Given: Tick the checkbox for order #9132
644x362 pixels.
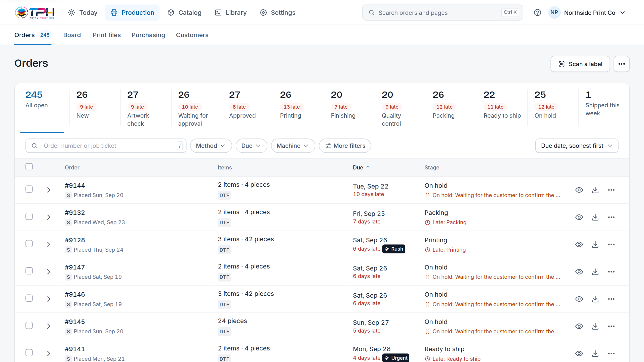Looking at the screenshot, I should (x=29, y=216).
